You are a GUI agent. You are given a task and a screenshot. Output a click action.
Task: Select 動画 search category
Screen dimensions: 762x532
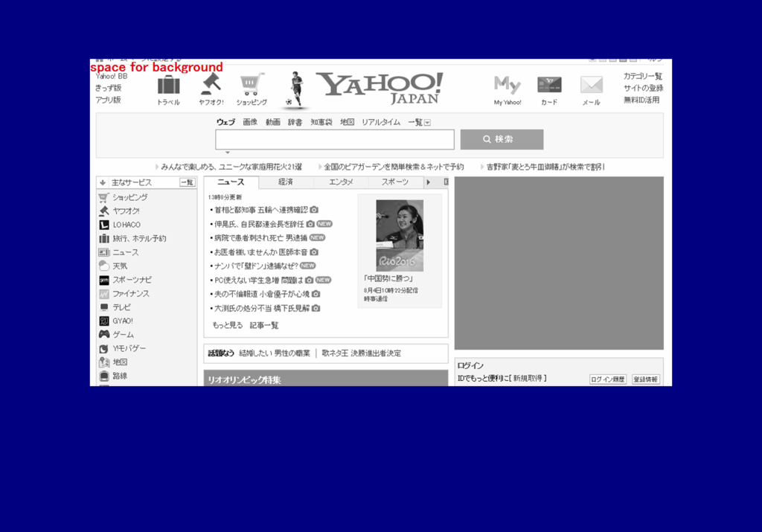point(272,122)
